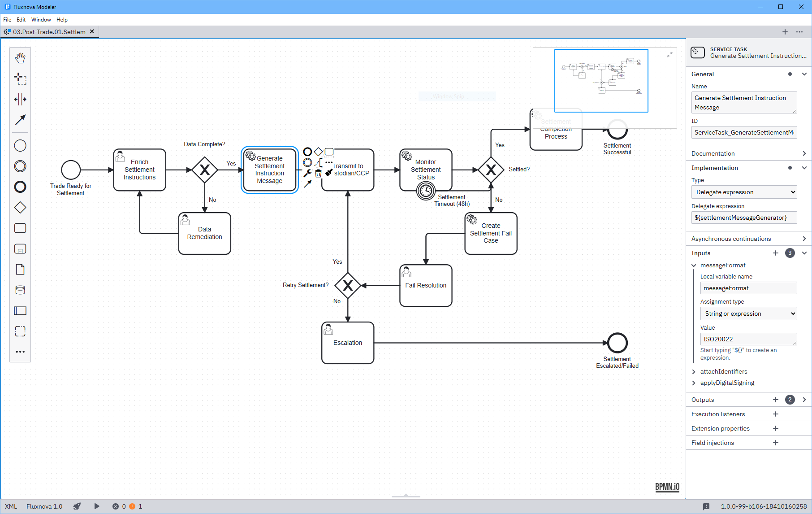
Task: Activate the create/remove space tool
Action: [20, 99]
